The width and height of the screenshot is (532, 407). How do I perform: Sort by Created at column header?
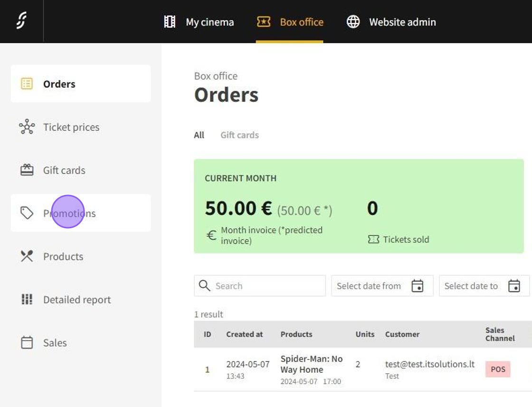[244, 334]
